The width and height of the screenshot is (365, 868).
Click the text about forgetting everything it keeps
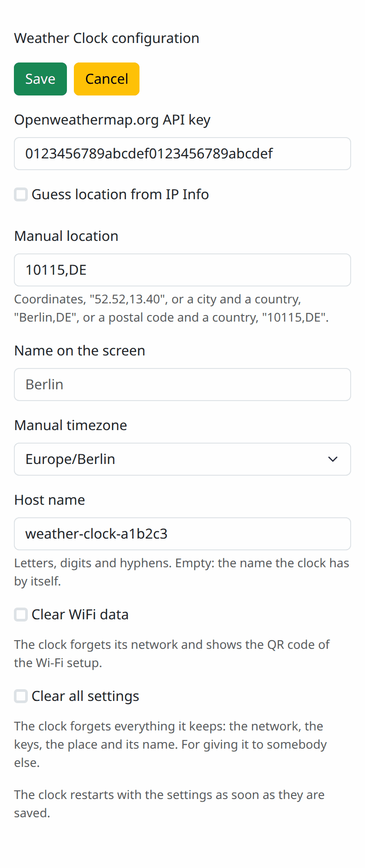tap(170, 744)
